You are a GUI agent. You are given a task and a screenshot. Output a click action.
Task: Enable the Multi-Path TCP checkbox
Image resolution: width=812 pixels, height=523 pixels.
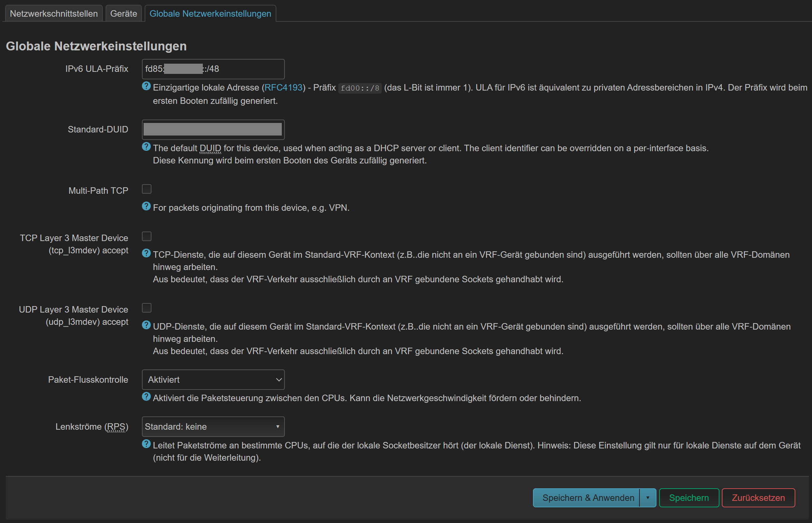point(147,189)
